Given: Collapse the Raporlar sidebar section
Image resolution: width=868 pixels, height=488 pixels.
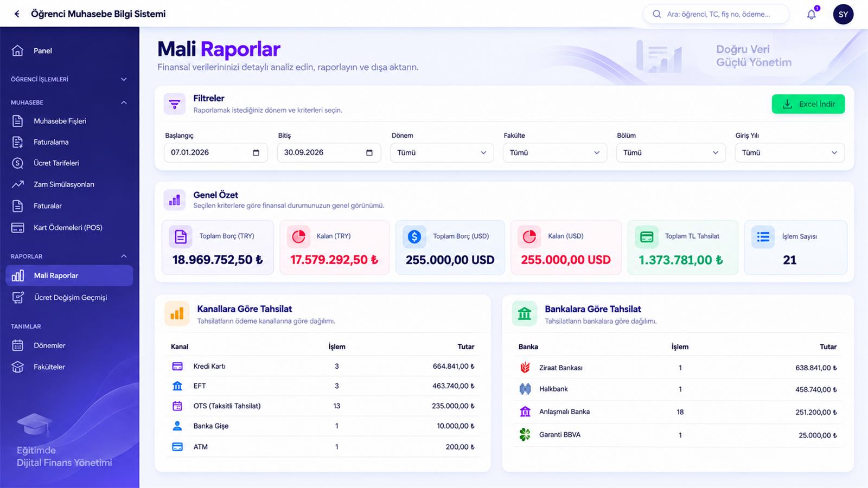Looking at the screenshot, I should 69,256.
